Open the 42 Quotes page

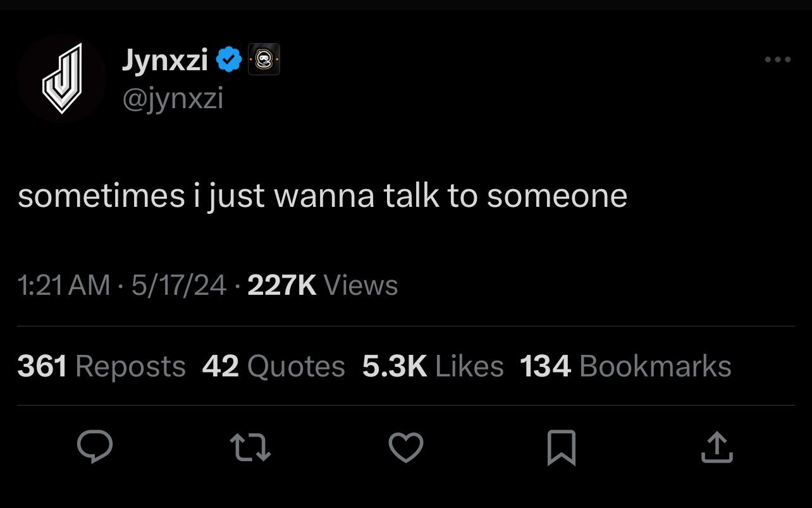(273, 366)
